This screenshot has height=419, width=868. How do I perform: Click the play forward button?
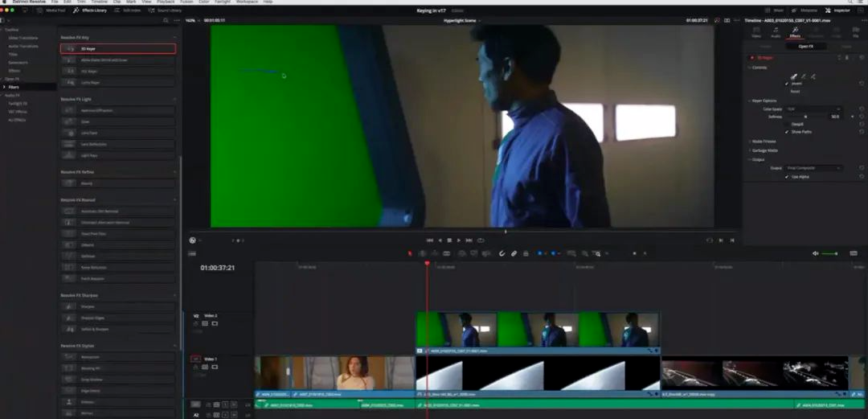[458, 240]
